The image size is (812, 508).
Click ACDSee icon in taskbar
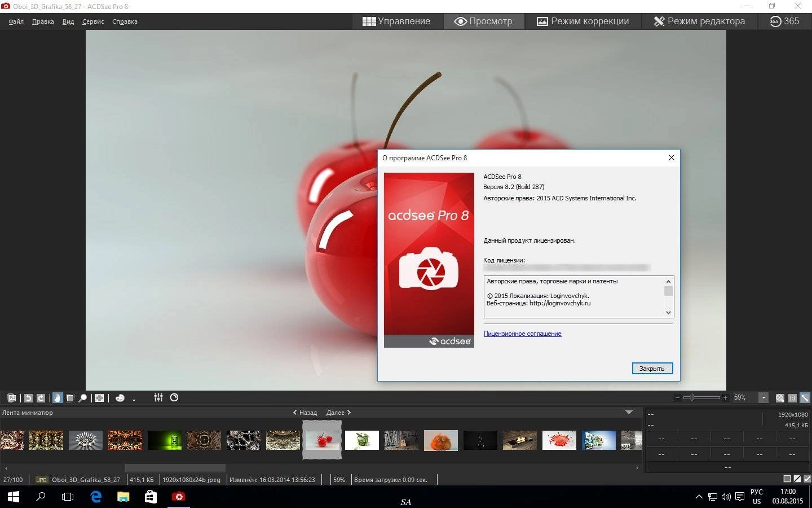click(x=179, y=497)
